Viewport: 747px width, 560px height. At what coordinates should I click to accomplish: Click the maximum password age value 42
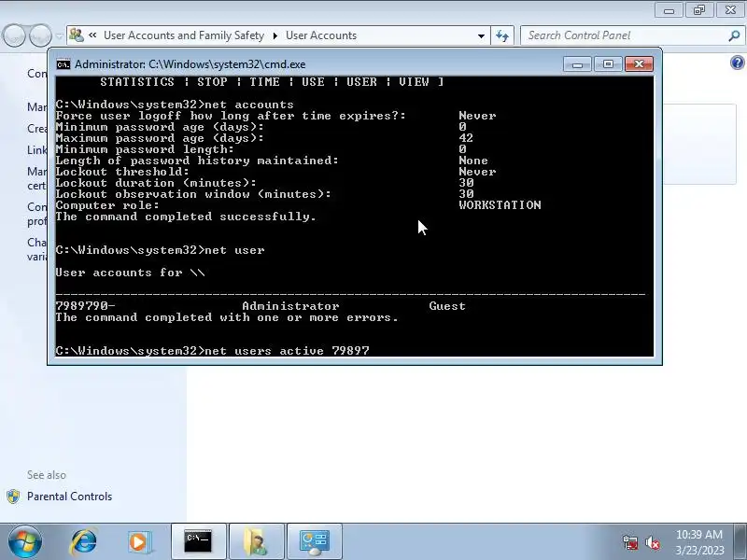click(x=466, y=138)
